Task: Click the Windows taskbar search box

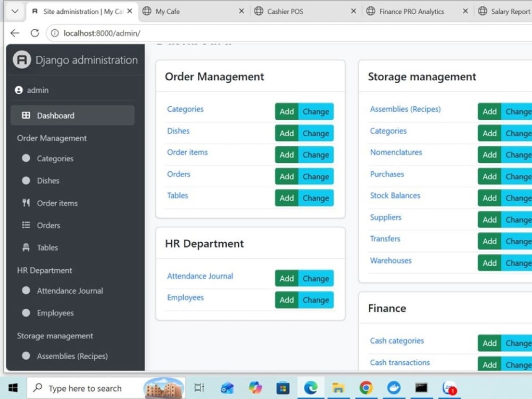Action: click(x=106, y=388)
